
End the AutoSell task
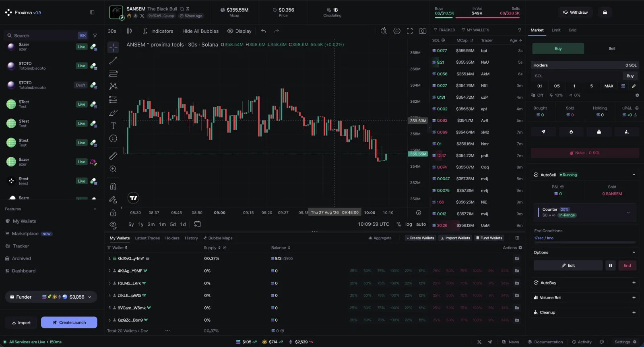click(627, 266)
